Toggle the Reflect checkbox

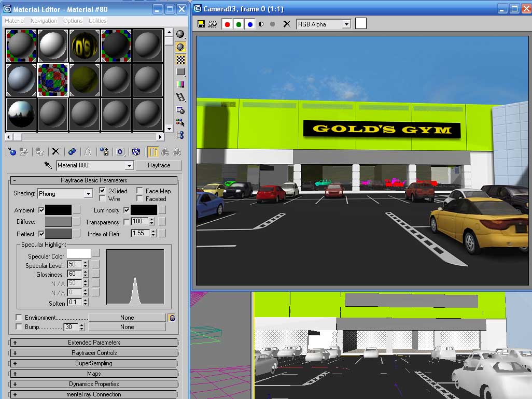[x=41, y=234]
